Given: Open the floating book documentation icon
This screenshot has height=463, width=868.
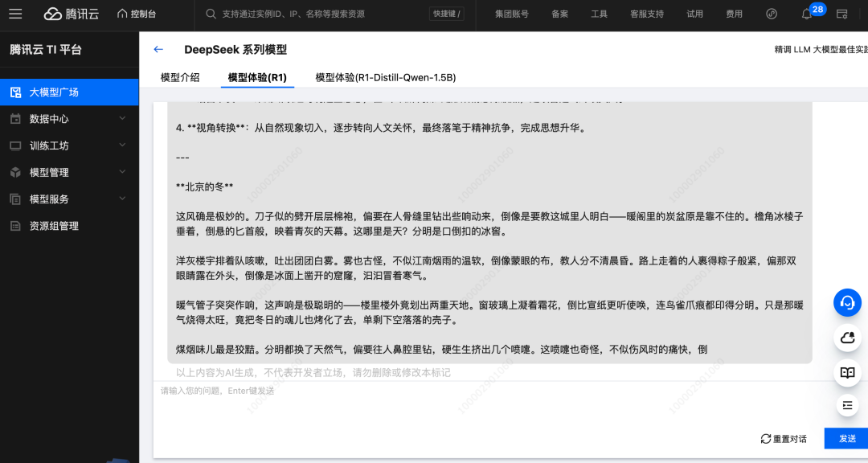Looking at the screenshot, I should click(x=847, y=372).
